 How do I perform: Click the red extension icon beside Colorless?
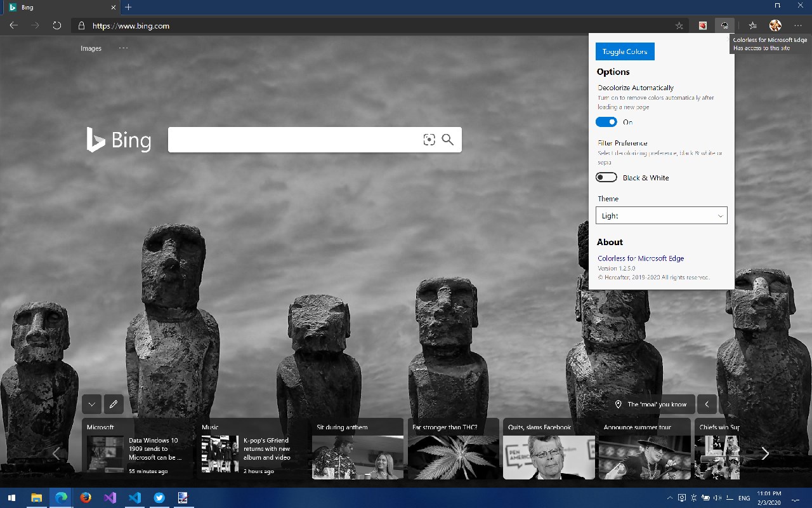point(703,26)
